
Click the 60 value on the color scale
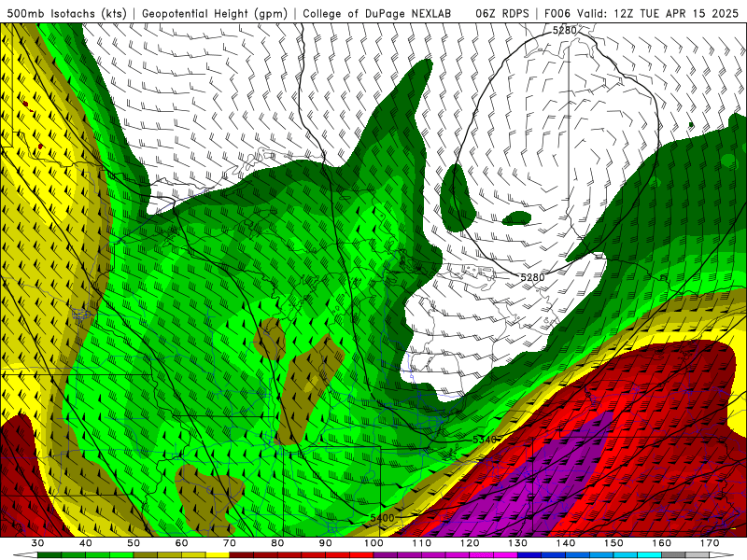coord(181,543)
